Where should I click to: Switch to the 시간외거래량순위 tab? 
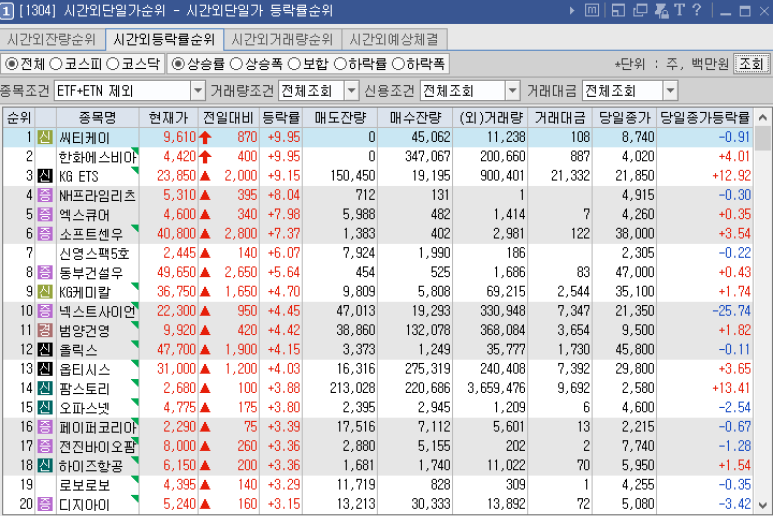[x=282, y=39]
